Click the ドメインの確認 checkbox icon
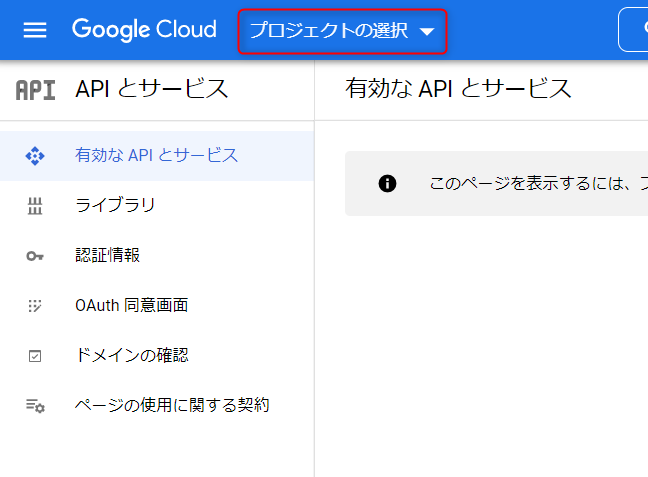This screenshot has height=477, width=648. 35,356
